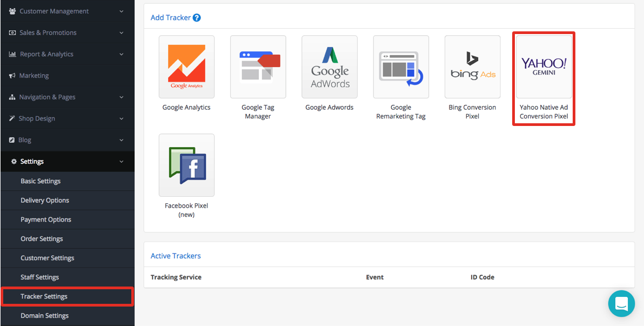
Task: Click the Event column header
Action: (374, 277)
